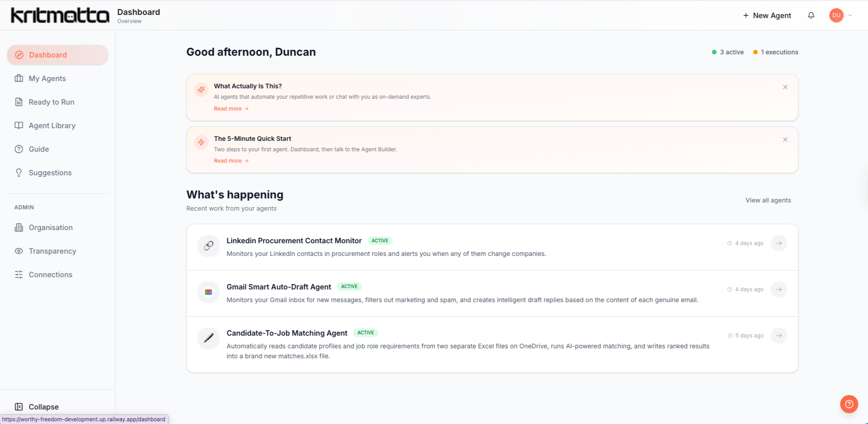Create a New Agent
868x424 pixels.
[767, 15]
